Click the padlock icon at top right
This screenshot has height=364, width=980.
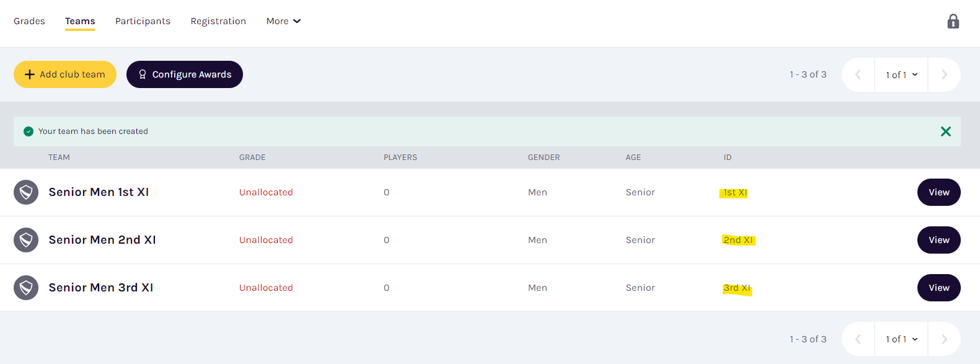tap(953, 21)
